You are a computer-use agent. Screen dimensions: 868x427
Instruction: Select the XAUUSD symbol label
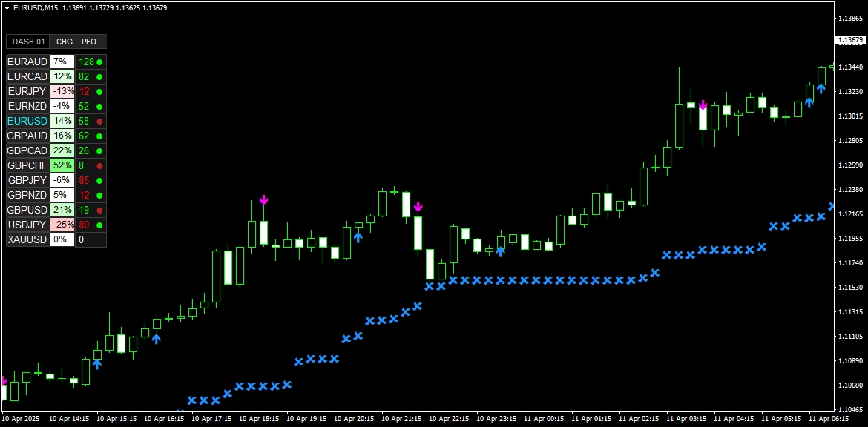tap(27, 239)
